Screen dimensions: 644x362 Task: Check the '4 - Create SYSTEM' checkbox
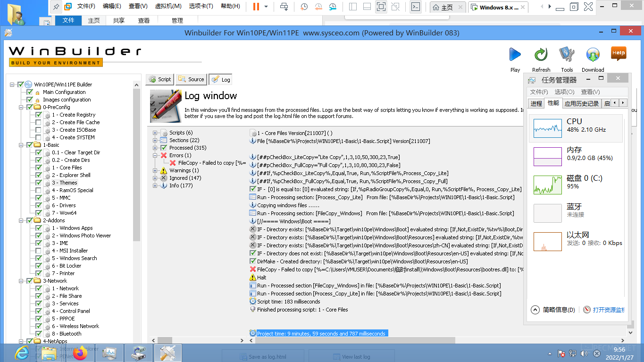pyautogui.click(x=39, y=137)
